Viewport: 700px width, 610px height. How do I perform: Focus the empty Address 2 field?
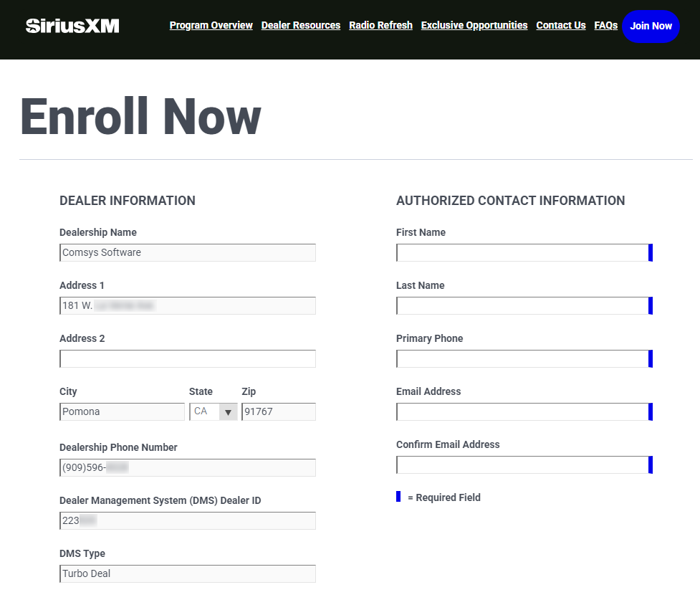[x=188, y=359]
